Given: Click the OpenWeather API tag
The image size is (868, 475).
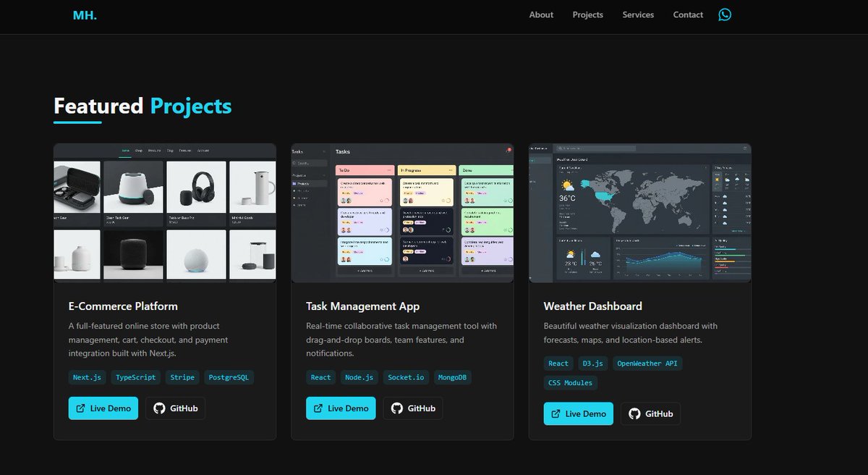Looking at the screenshot, I should click(x=647, y=363).
